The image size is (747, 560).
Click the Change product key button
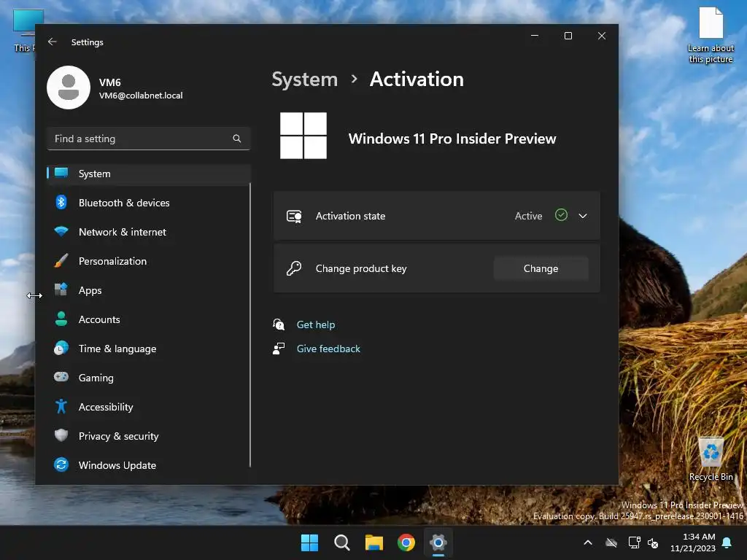[541, 268]
